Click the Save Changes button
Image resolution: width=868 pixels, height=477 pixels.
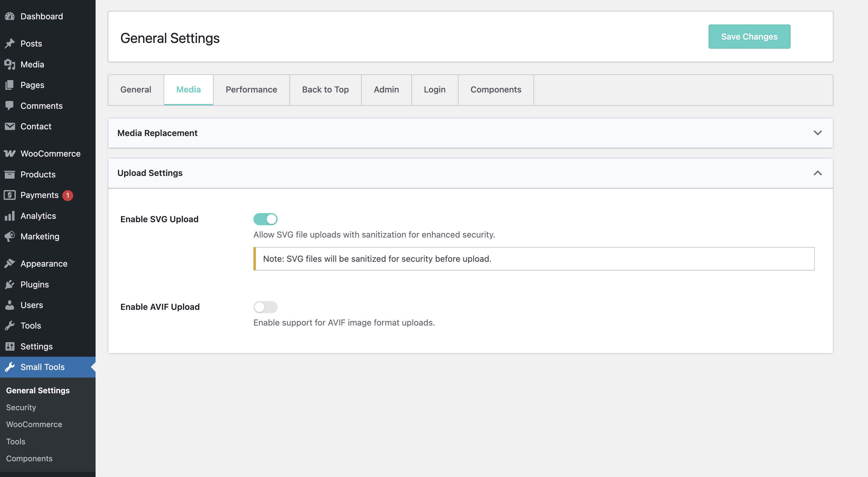(x=749, y=37)
